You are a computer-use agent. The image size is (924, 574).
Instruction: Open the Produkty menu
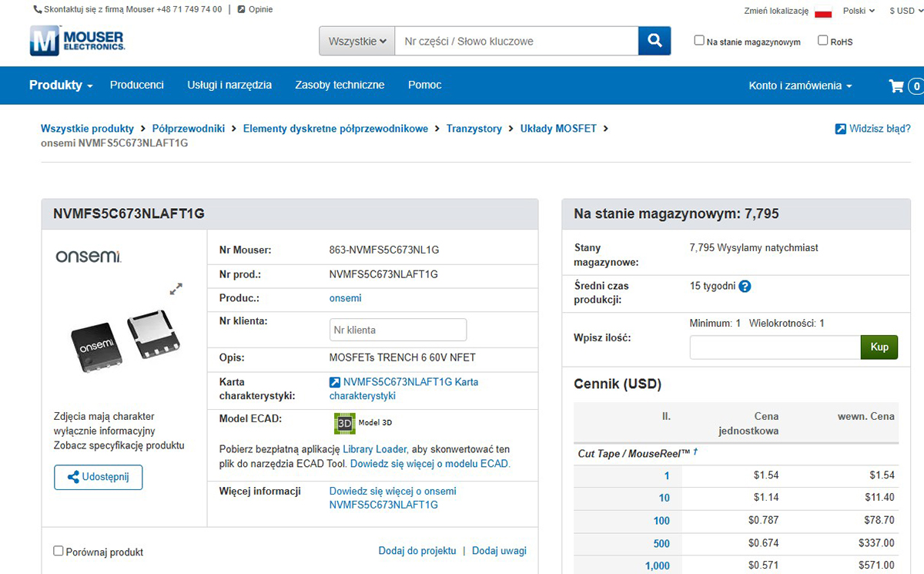[x=61, y=86]
